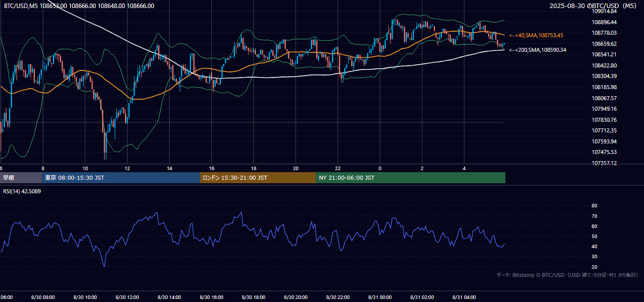Click the RSI(14) 42.5089 indicator label
644x302 pixels.
(x=22, y=191)
